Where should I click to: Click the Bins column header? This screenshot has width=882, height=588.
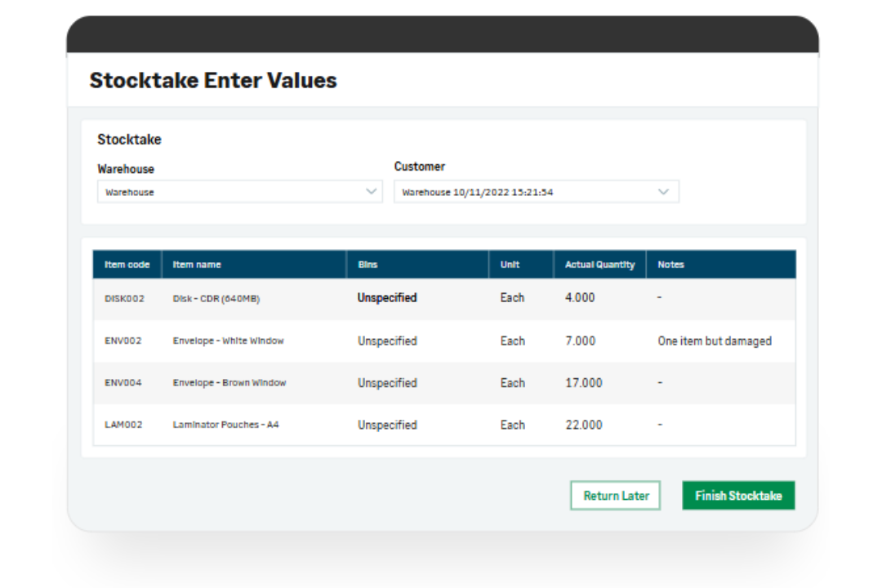click(x=367, y=264)
